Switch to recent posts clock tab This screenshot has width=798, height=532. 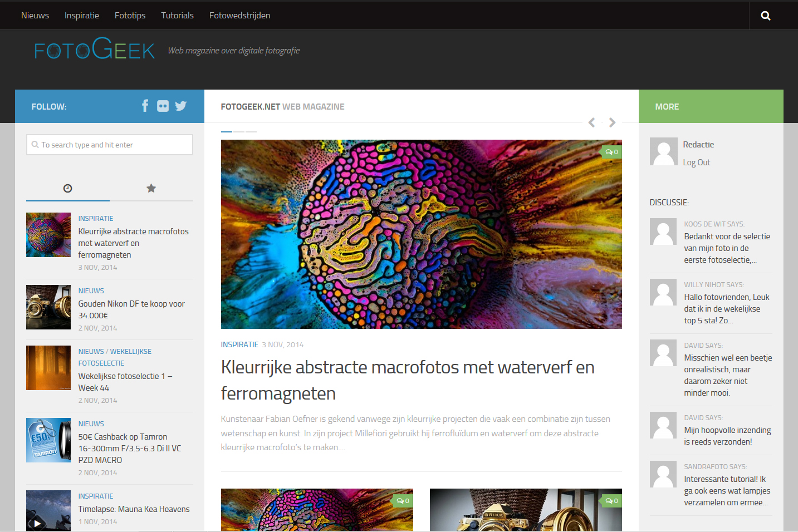click(x=67, y=188)
